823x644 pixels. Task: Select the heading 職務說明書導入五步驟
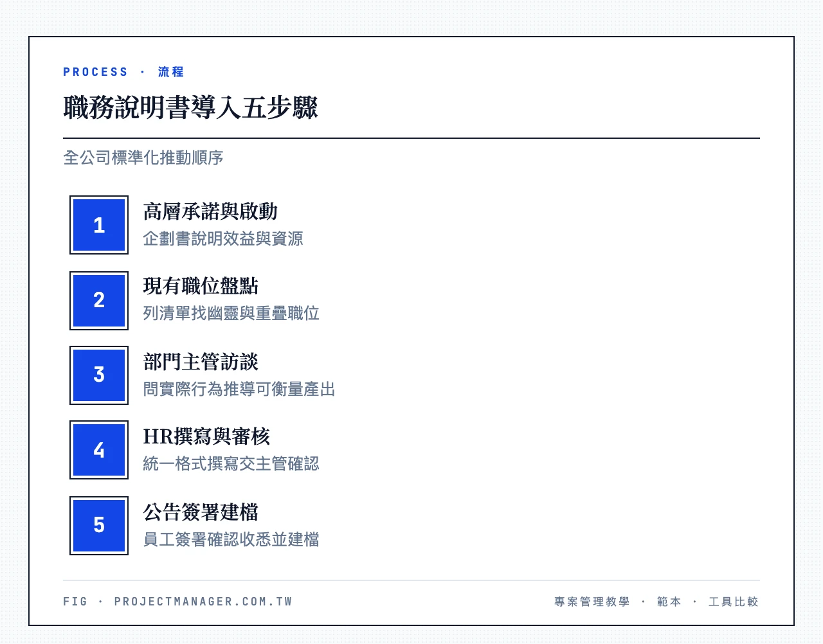[x=190, y=107]
